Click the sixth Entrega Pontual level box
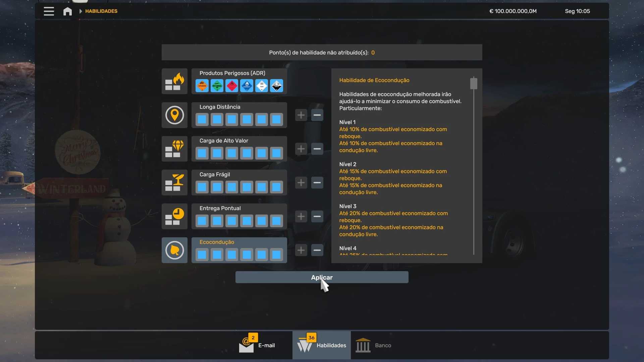 tap(276, 221)
